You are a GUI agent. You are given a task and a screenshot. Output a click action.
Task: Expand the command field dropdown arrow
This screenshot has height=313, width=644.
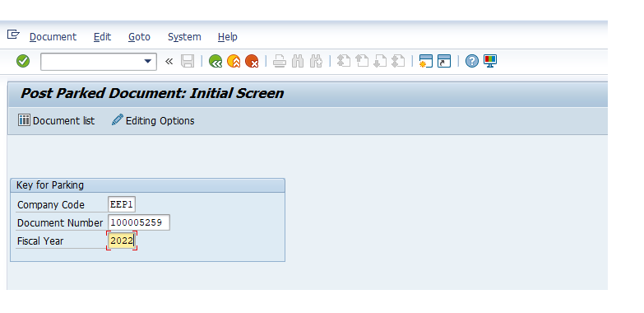(x=148, y=61)
